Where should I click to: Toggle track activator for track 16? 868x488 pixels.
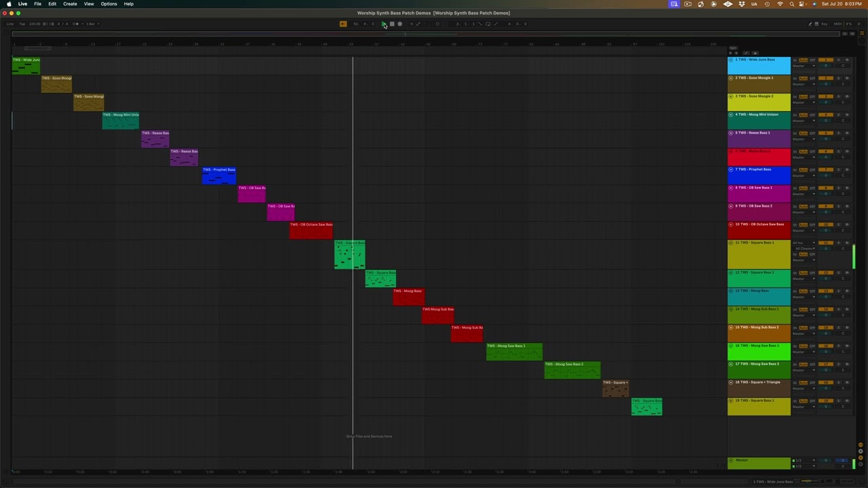(825, 346)
